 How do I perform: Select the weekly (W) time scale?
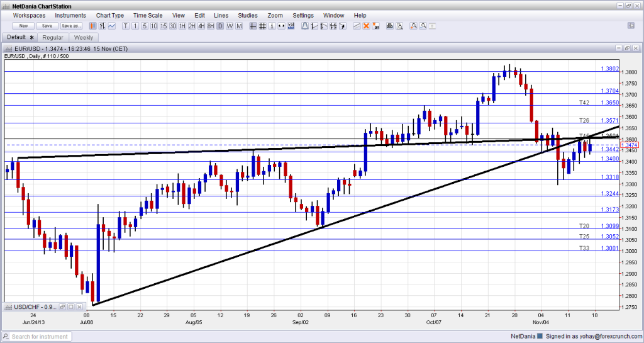[230, 26]
